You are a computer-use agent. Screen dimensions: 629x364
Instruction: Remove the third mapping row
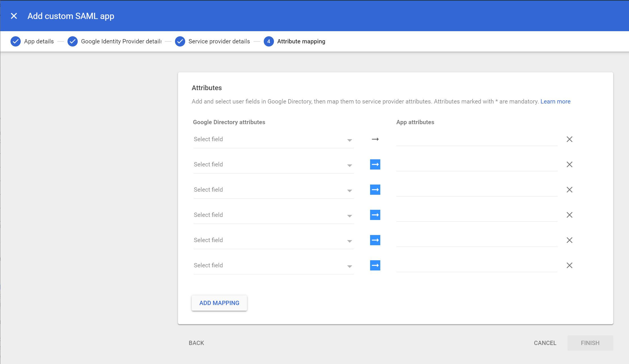tap(569, 190)
